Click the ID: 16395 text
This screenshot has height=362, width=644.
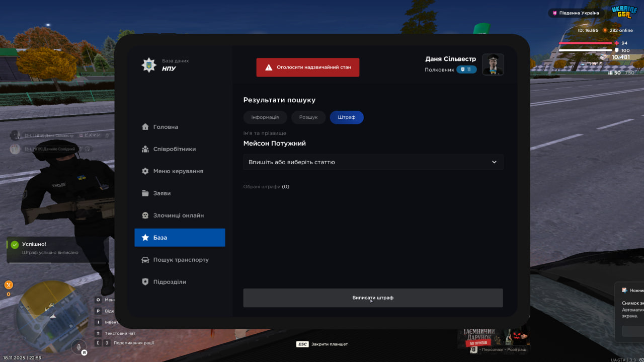[x=588, y=30]
